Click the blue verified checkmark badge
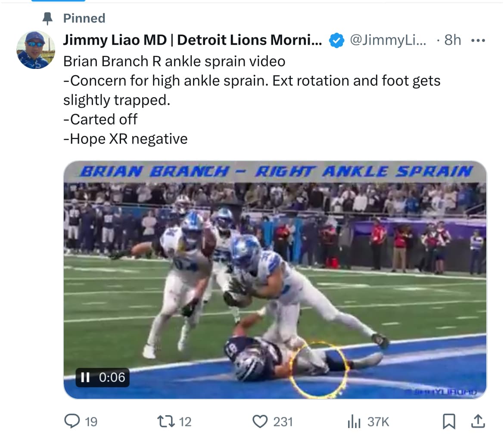 click(336, 40)
